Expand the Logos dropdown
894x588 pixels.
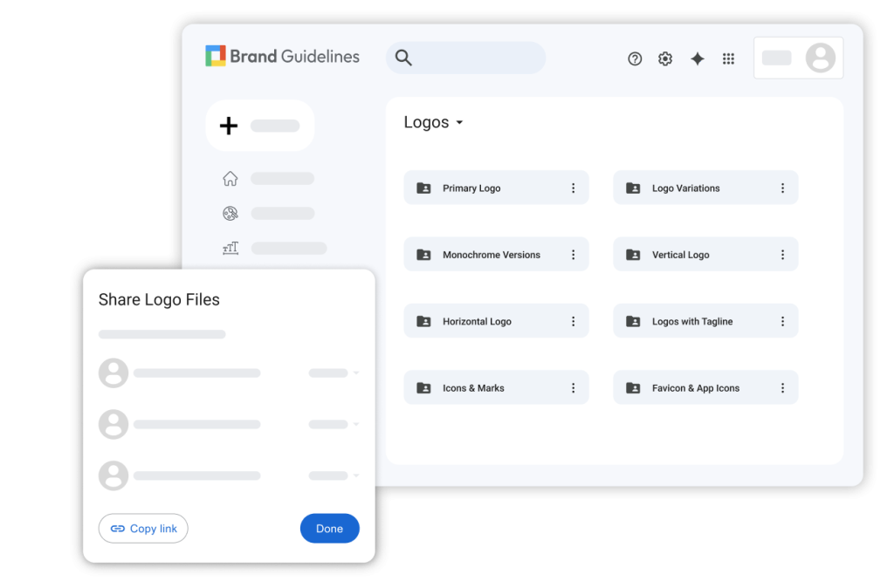click(x=459, y=123)
